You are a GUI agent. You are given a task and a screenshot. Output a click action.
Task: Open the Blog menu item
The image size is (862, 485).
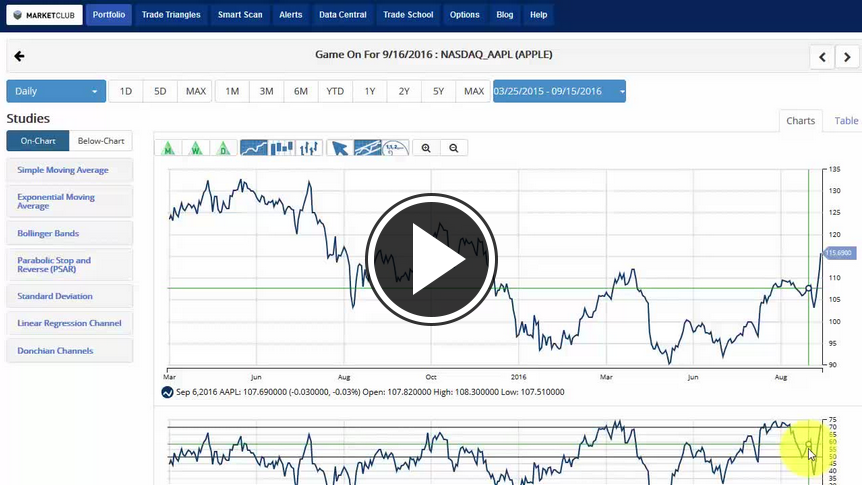pos(505,15)
